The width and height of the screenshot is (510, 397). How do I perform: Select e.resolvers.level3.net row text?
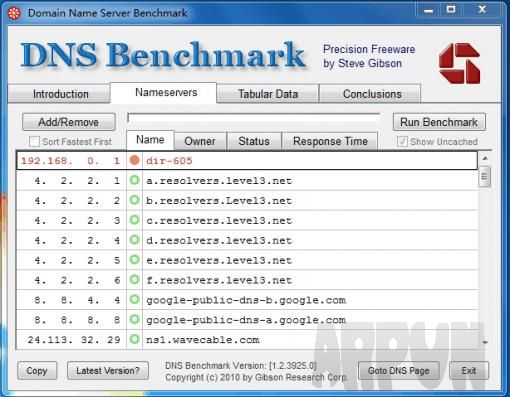(x=219, y=260)
